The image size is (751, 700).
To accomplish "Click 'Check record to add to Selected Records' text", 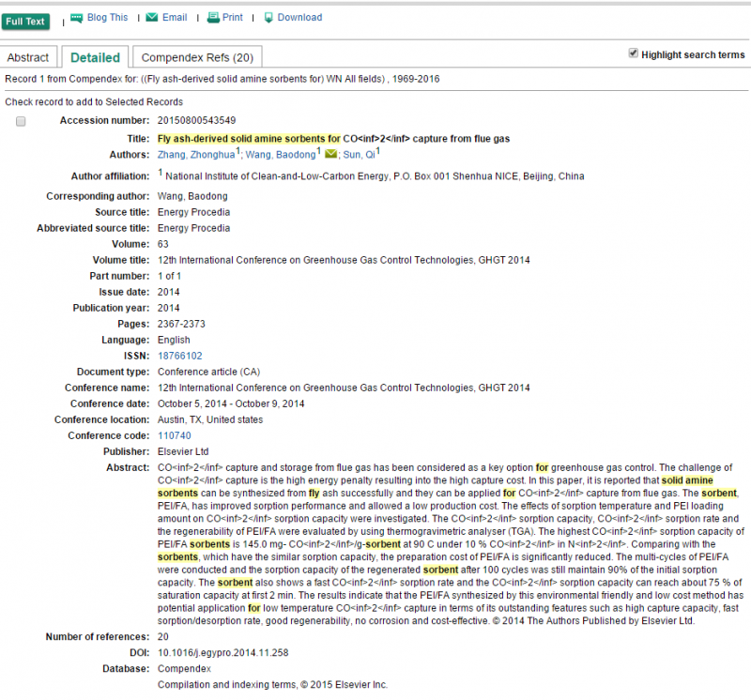I will point(94,102).
